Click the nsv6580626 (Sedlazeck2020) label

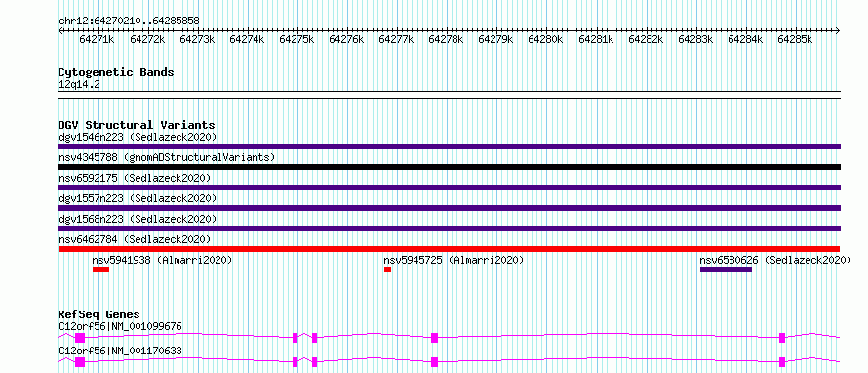pyautogui.click(x=775, y=260)
